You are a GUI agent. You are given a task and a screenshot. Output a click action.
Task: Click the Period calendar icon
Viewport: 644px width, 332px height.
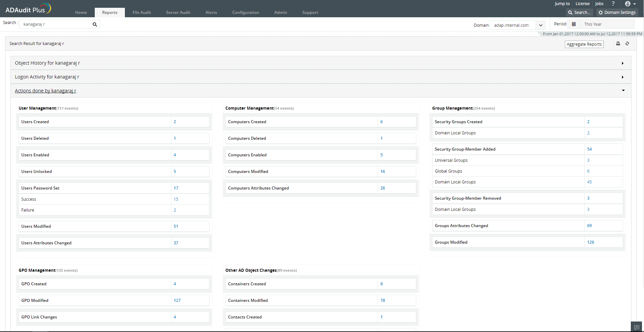click(x=574, y=24)
